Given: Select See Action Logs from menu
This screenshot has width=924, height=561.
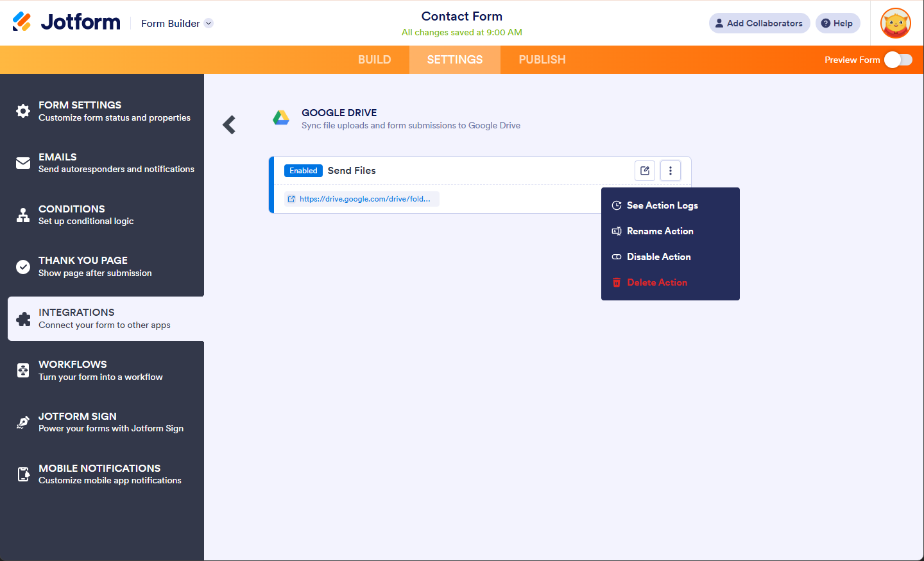Looking at the screenshot, I should tap(671, 205).
